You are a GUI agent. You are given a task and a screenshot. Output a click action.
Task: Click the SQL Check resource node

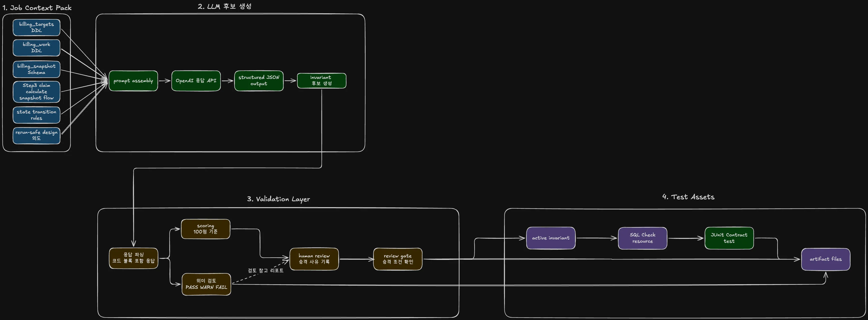coord(643,238)
